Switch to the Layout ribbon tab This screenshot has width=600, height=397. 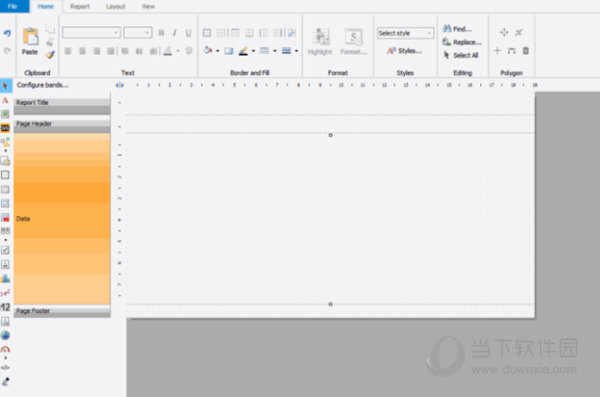point(115,7)
